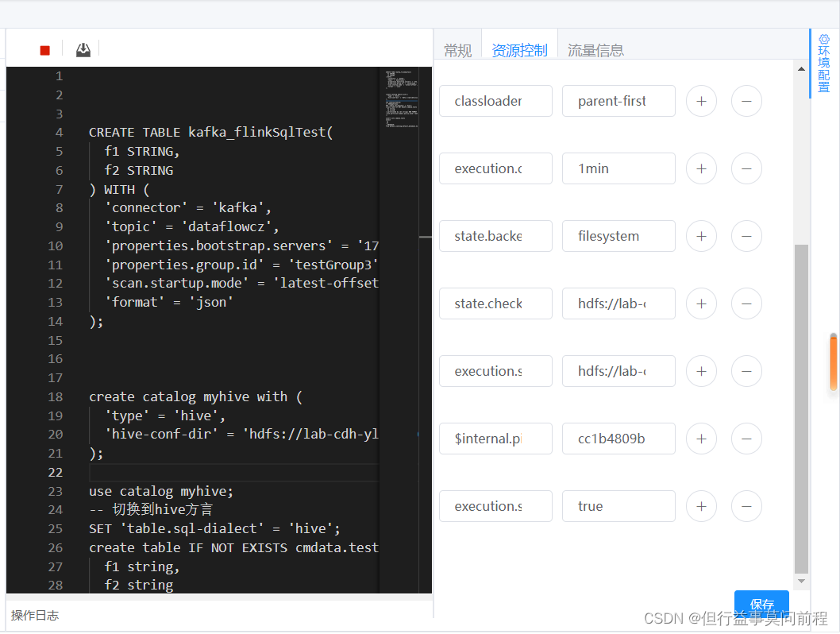
Task: Click the 保存 save button
Action: 761,604
